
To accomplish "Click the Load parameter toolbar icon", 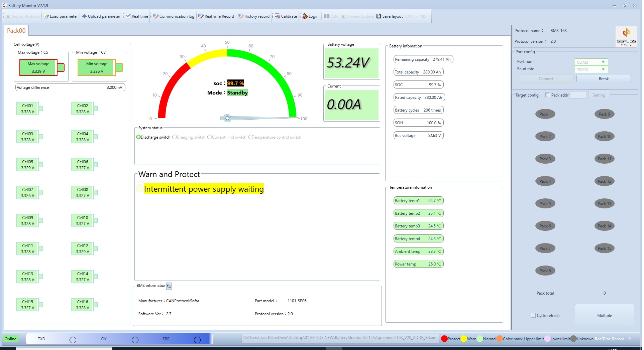I will [46, 16].
